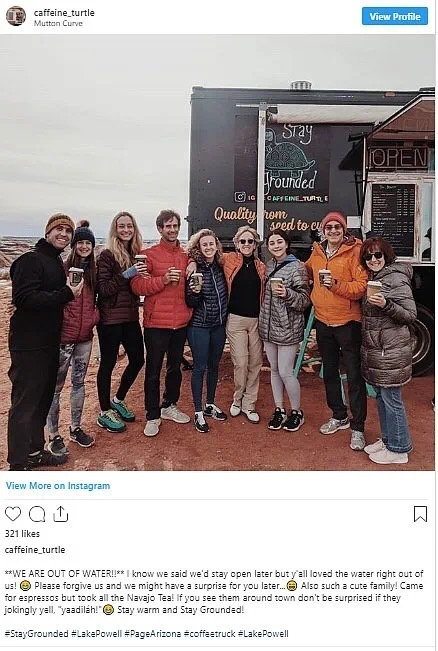Click the OPEN sign in the photo
The height and width of the screenshot is (651, 438).
pos(399,158)
